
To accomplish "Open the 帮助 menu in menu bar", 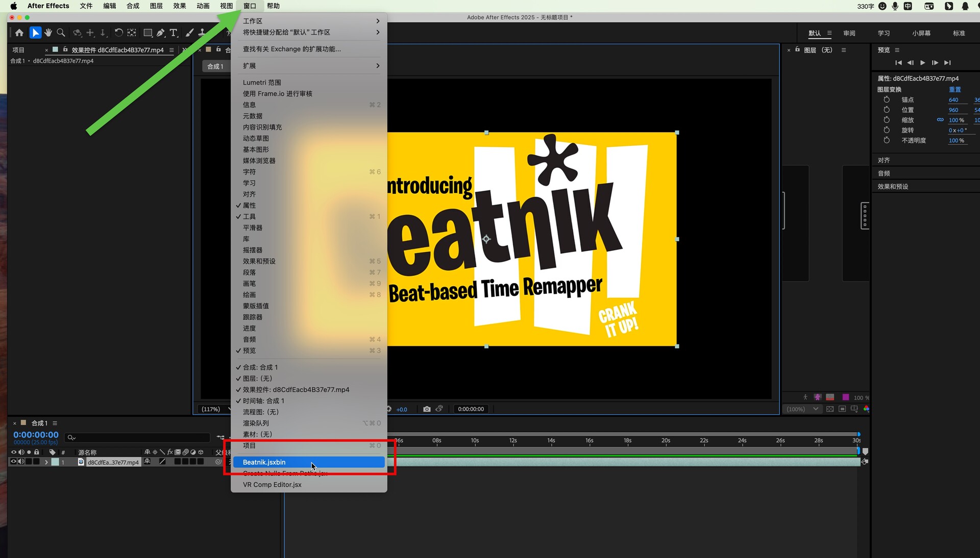I will click(x=273, y=6).
